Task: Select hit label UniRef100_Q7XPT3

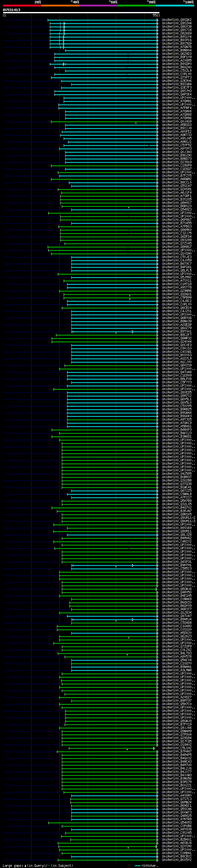Action: pyautogui.click(x=177, y=78)
